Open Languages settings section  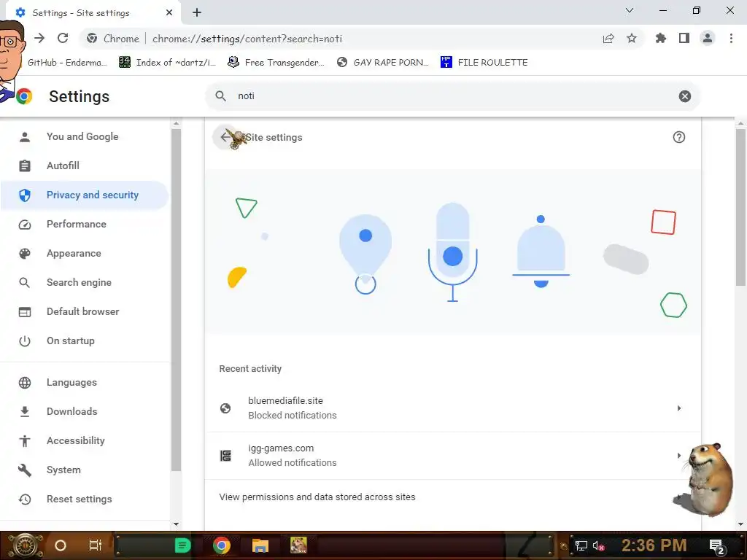(85, 382)
